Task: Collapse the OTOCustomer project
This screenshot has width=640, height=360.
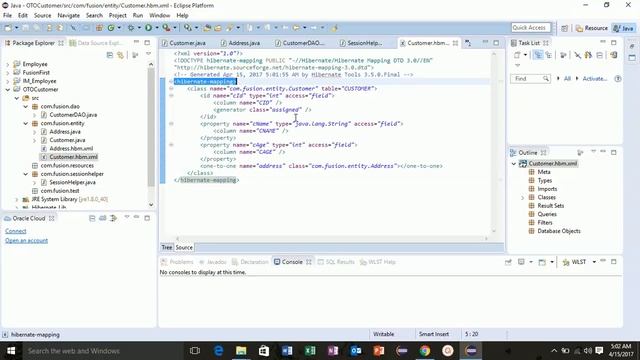Action: pyautogui.click(x=8, y=89)
